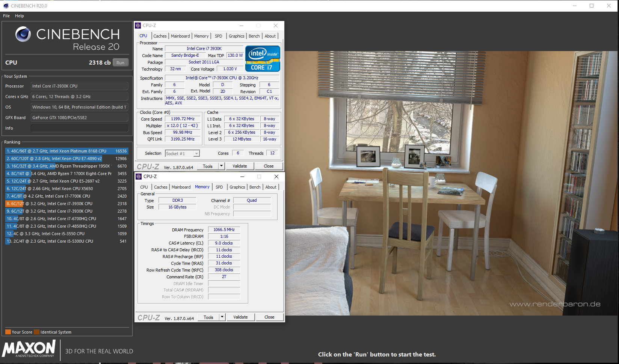The image size is (619, 364).
Task: Click the DRAM Frequency value 1066.5 MHz
Action: pyautogui.click(x=224, y=230)
